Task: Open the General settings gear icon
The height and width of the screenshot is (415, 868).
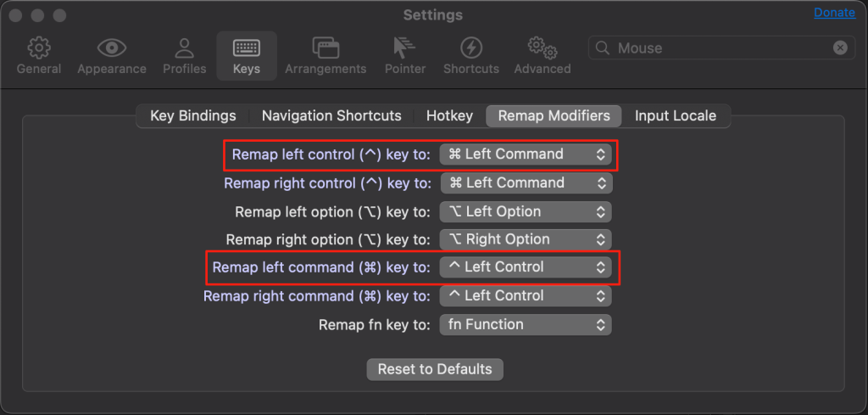Action: click(39, 48)
